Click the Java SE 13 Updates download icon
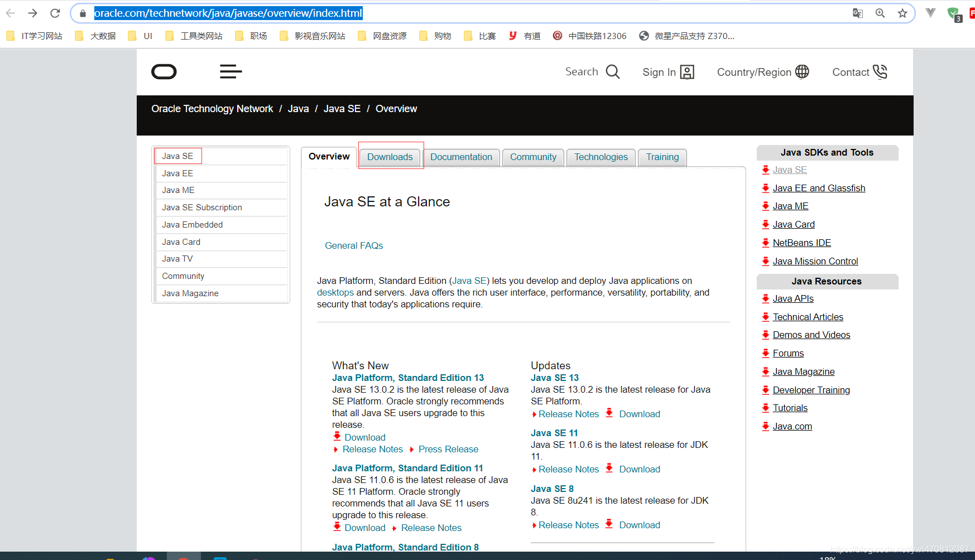The height and width of the screenshot is (560, 975). [609, 413]
